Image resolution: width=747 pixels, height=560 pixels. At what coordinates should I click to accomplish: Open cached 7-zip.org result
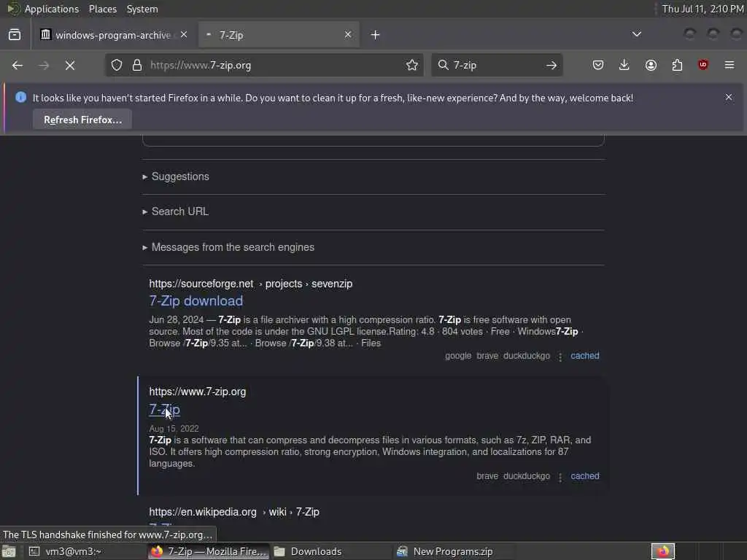coord(584,476)
